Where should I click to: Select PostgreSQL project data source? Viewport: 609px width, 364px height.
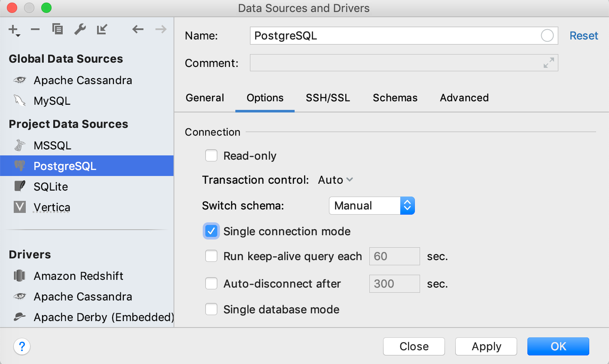pos(87,166)
